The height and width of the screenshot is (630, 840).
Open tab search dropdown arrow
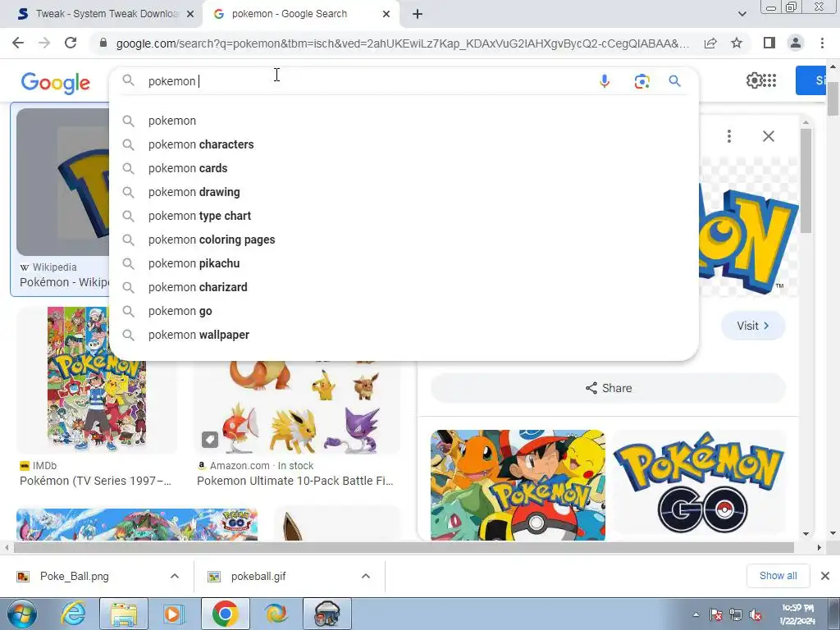[742, 14]
